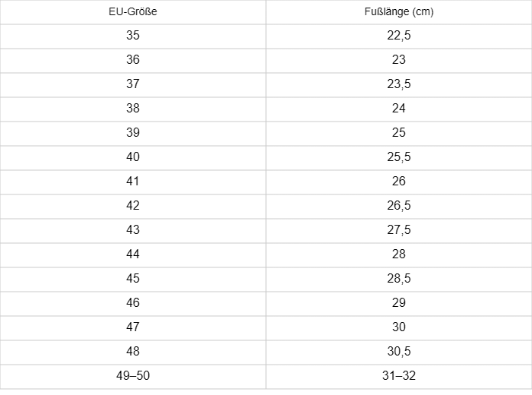Click the 26,5 foot length cell
The width and height of the screenshot is (532, 395).
[399, 206]
